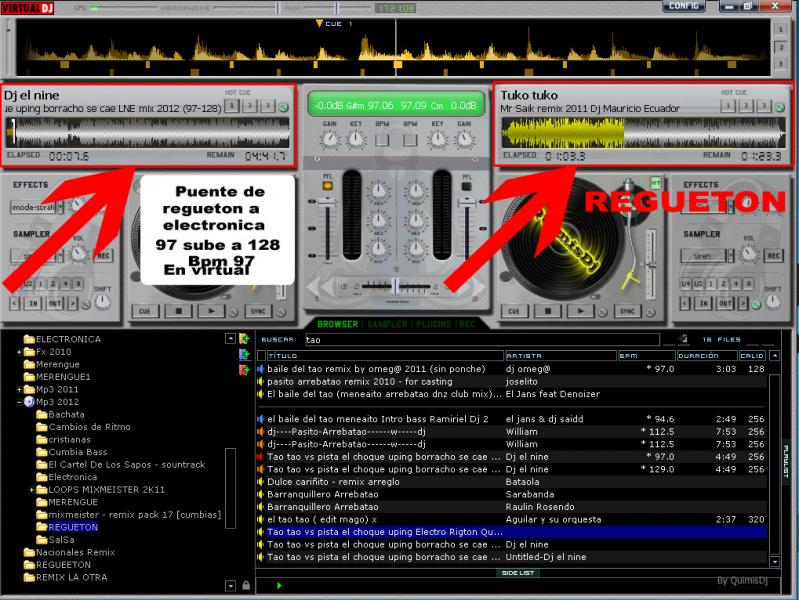Toggle the right deck keylock MT indicator
Viewport: 799px width, 600px height.
[655, 183]
